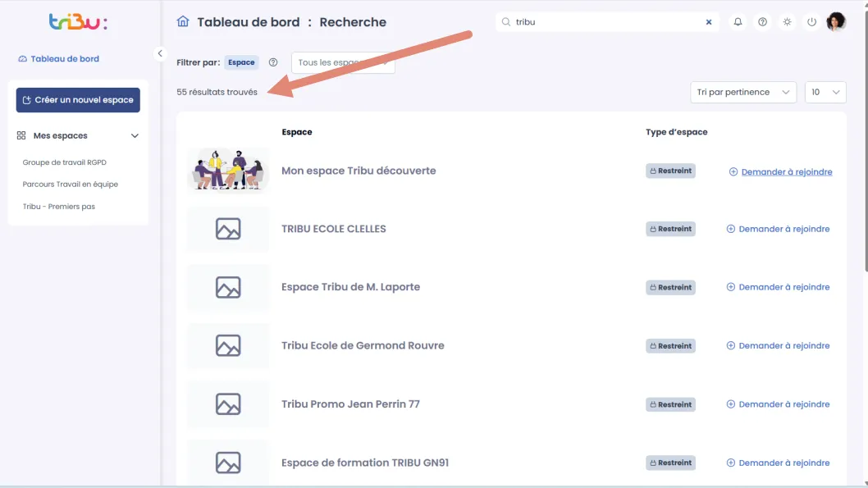Request to join Mon espace Tribu découverte
Screen dimensions: 868x488
click(x=780, y=172)
